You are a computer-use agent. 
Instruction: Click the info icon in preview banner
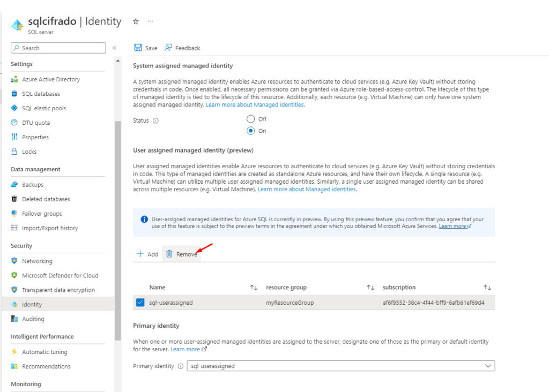click(x=144, y=219)
